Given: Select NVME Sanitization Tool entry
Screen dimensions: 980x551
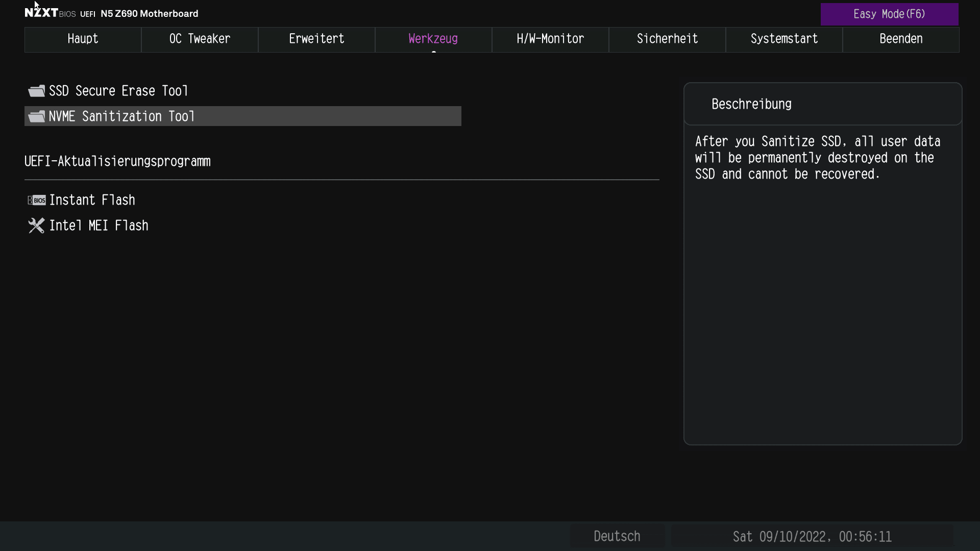Looking at the screenshot, I should tap(121, 117).
